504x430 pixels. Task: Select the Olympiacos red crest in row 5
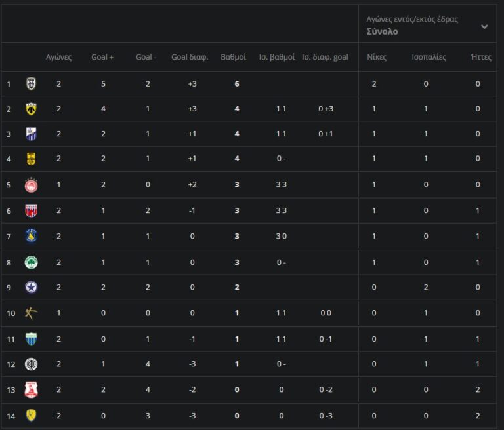pos(31,185)
